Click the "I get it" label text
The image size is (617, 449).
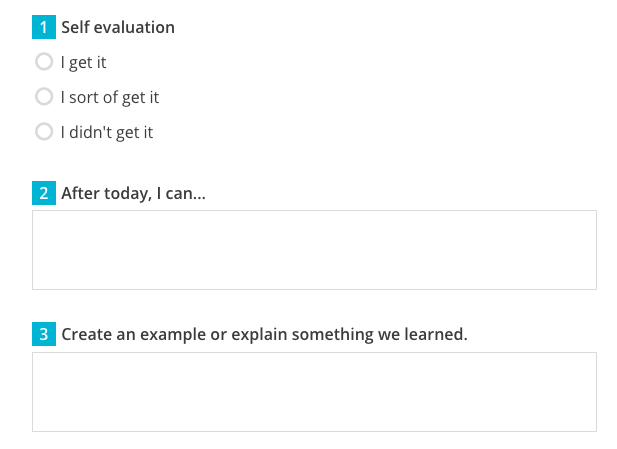(83, 63)
